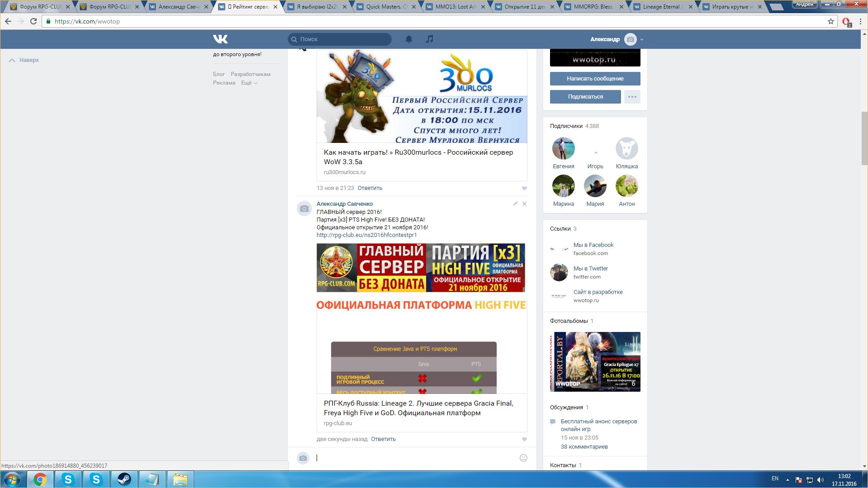Close the Рейтинг серверов active tab
Screen dimensions: 868x488
coord(275,7)
